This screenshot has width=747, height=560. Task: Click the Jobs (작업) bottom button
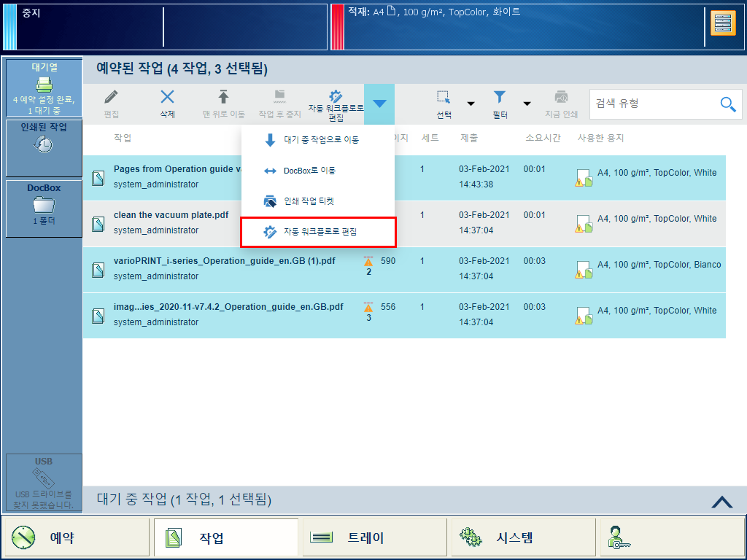point(226,537)
